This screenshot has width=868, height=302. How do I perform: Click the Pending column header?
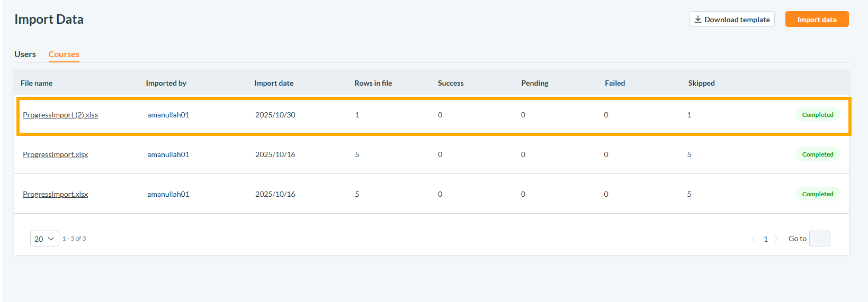point(535,83)
